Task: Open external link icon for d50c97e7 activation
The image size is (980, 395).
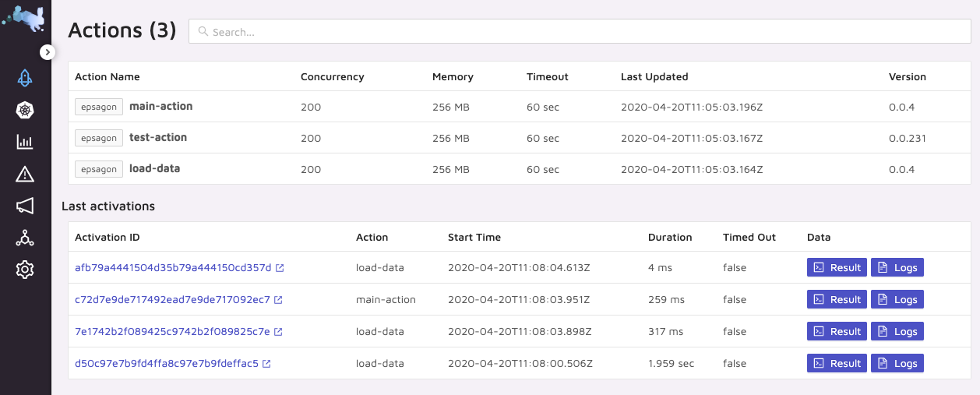Action: (x=267, y=364)
